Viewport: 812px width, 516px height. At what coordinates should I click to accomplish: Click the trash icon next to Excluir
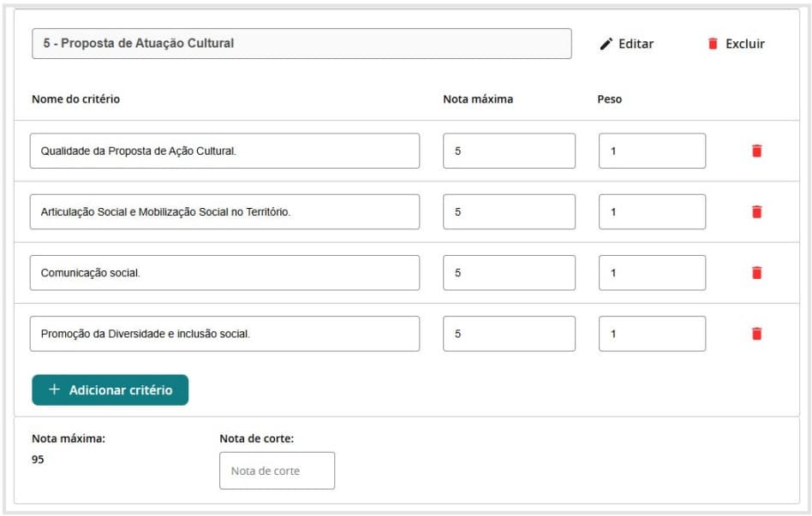(713, 44)
